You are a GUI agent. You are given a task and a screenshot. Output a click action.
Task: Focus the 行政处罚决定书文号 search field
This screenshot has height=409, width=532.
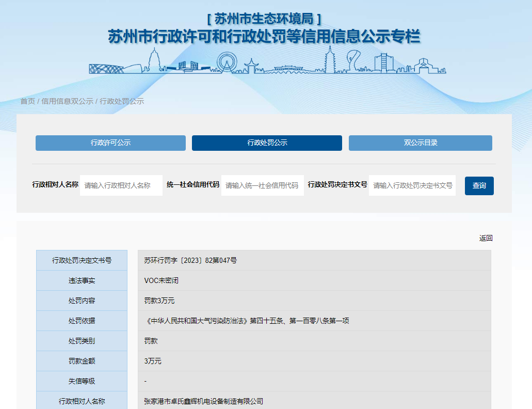[412, 185]
